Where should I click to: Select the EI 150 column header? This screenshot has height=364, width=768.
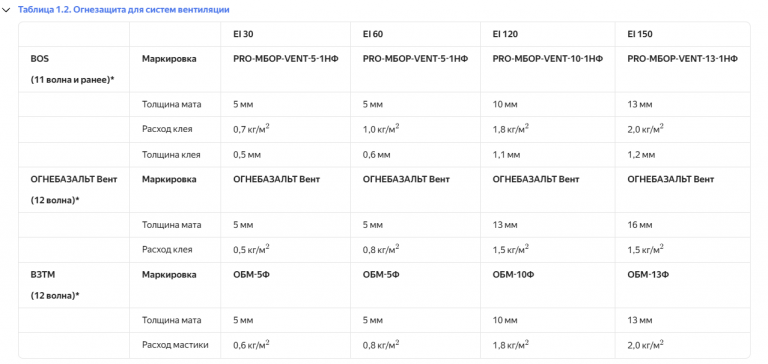point(639,35)
